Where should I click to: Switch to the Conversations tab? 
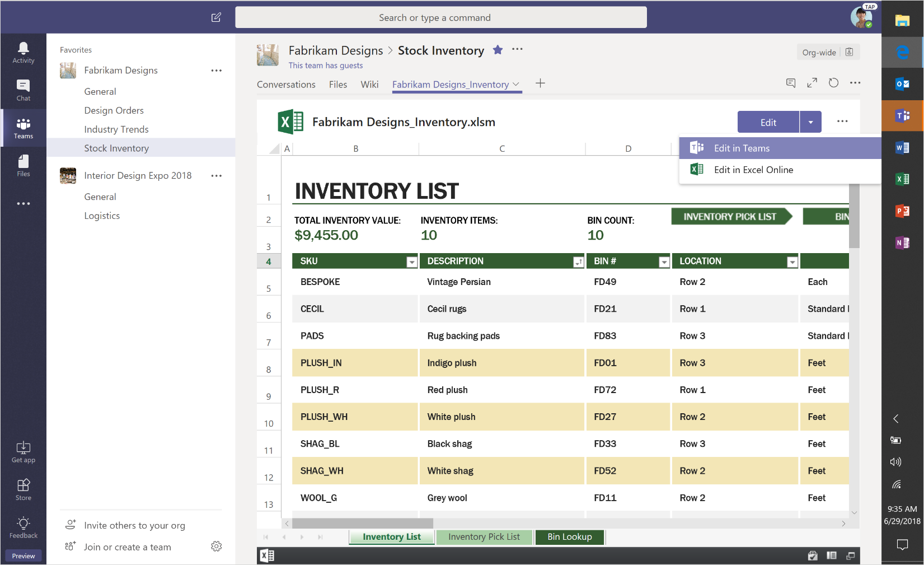pos(286,85)
